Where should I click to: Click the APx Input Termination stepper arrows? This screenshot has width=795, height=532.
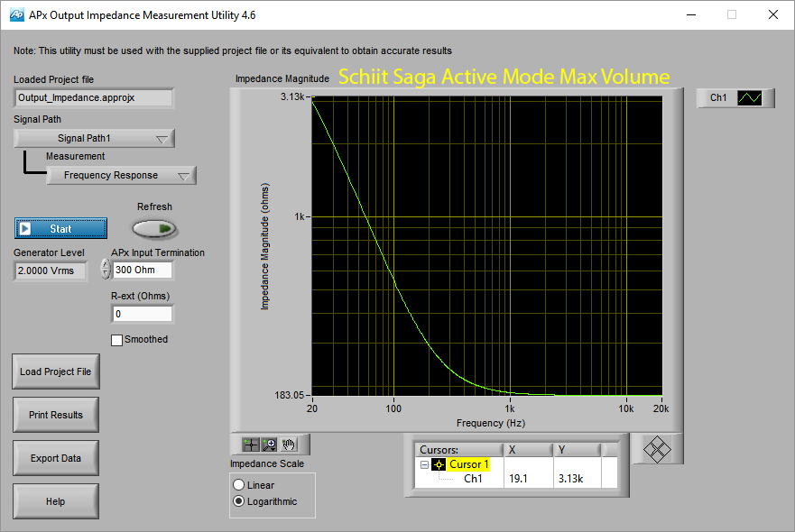click(105, 269)
